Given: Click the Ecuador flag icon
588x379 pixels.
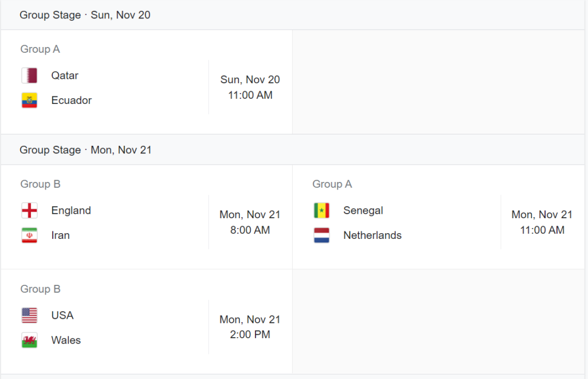Looking at the screenshot, I should coord(29,100).
